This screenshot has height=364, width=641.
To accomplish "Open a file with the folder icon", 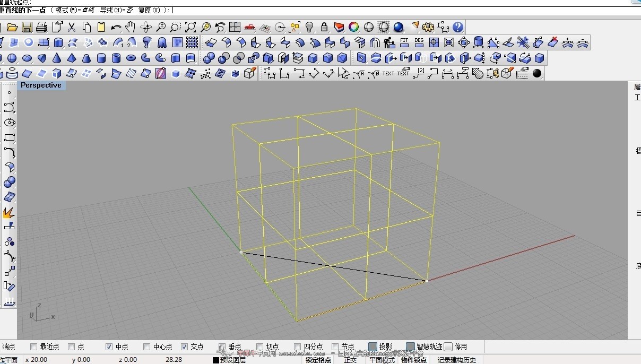I will pos(12,27).
